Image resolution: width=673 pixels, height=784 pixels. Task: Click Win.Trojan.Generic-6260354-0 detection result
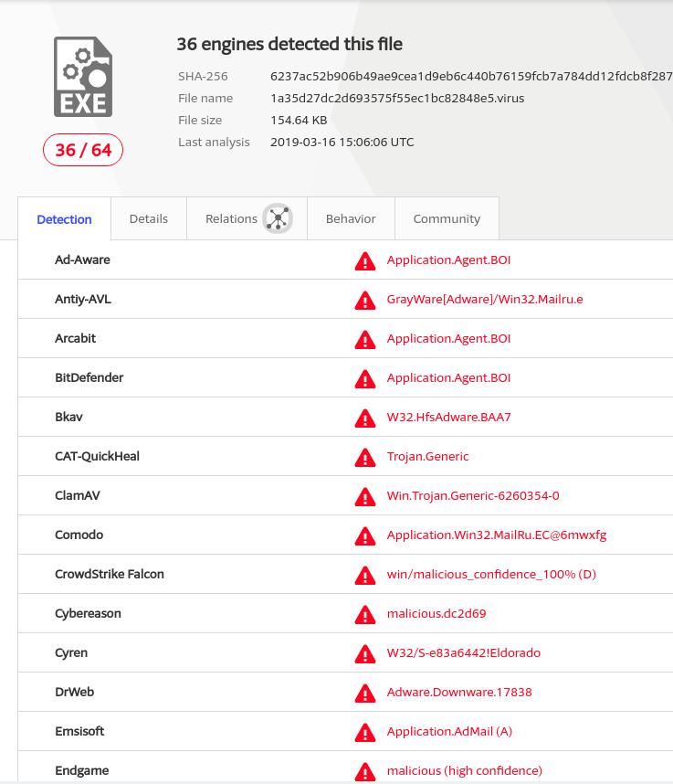click(x=473, y=495)
